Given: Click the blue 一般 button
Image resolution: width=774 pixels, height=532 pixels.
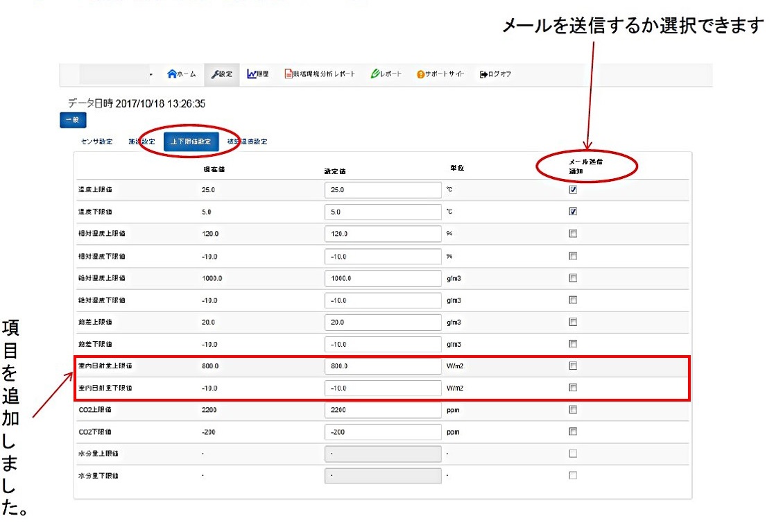Looking at the screenshot, I should pos(73,120).
